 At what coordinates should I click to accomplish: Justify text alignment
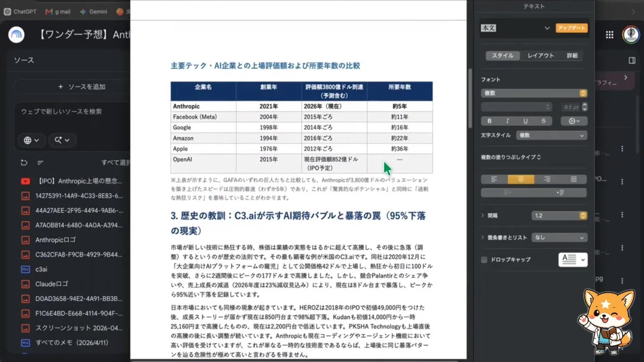pos(574,179)
